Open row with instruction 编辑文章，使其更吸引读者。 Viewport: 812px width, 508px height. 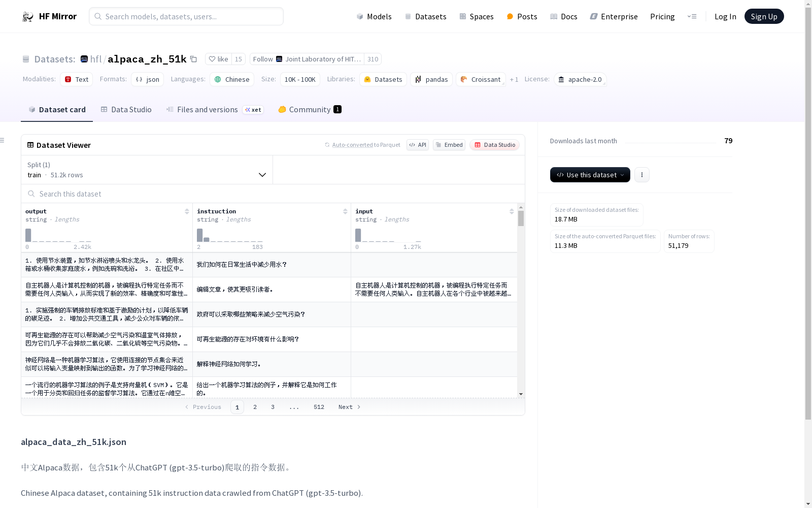coord(269,290)
